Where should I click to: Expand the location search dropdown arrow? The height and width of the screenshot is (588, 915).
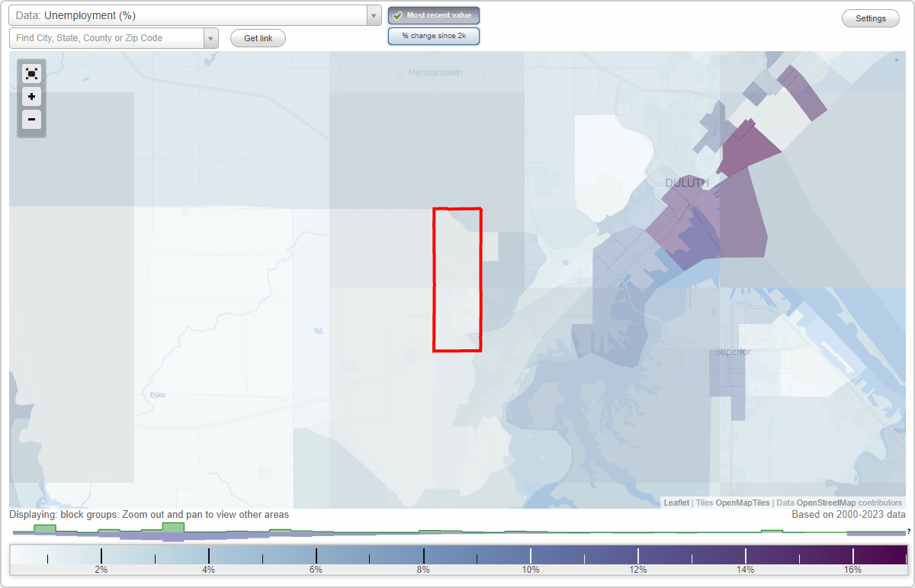tap(211, 38)
